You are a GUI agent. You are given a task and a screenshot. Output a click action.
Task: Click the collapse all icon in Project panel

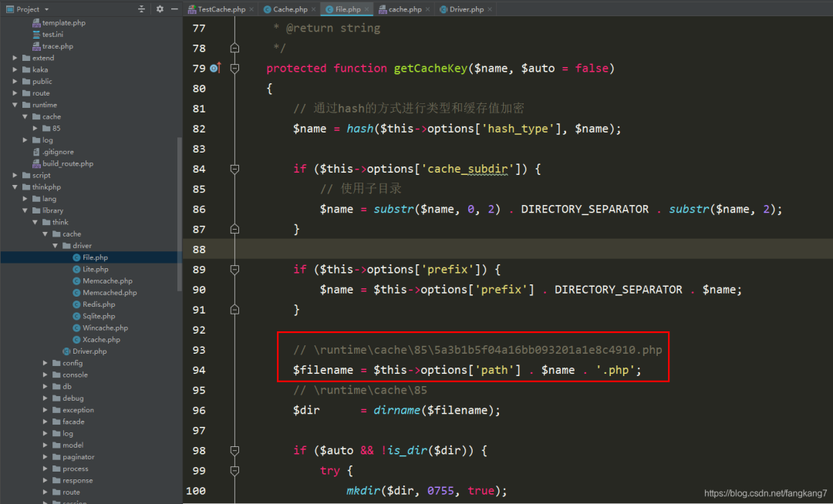click(x=141, y=9)
